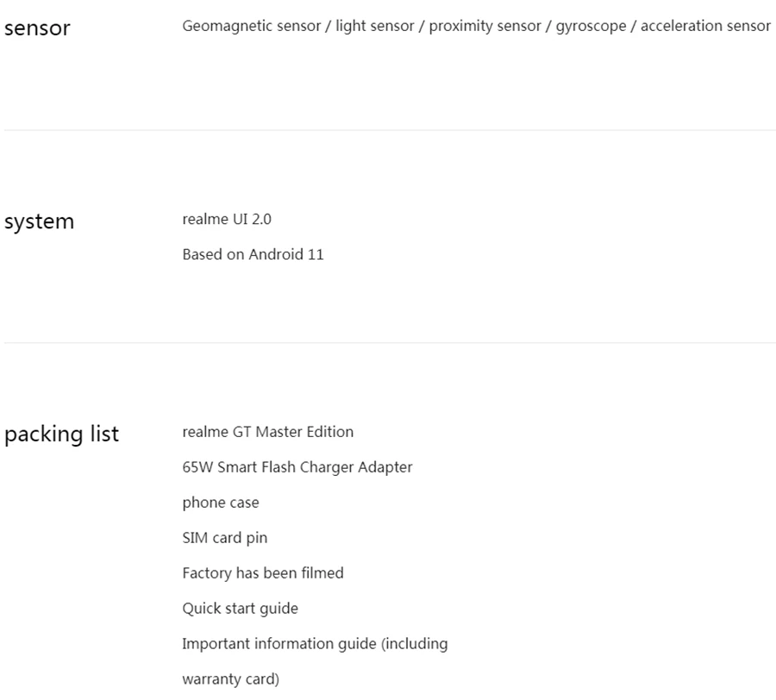Click the divider line below the sensor section
Image resolution: width=776 pixels, height=700 pixels.
tap(388, 130)
